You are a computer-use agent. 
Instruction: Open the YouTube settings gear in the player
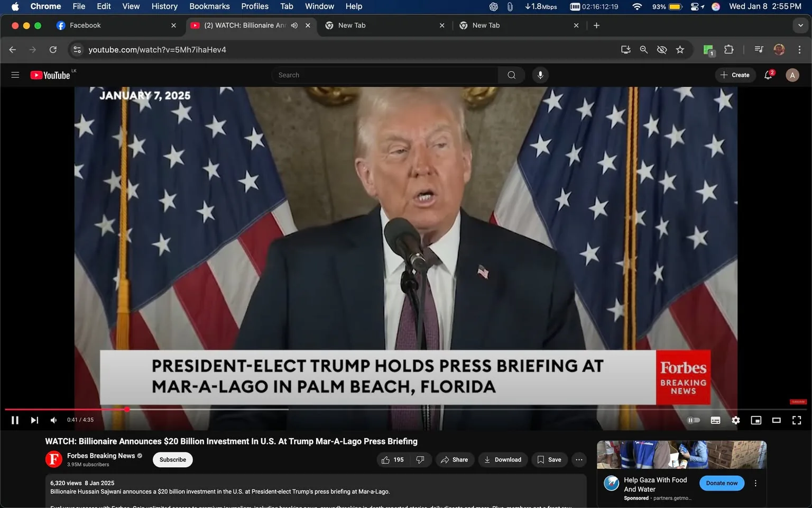click(x=735, y=420)
